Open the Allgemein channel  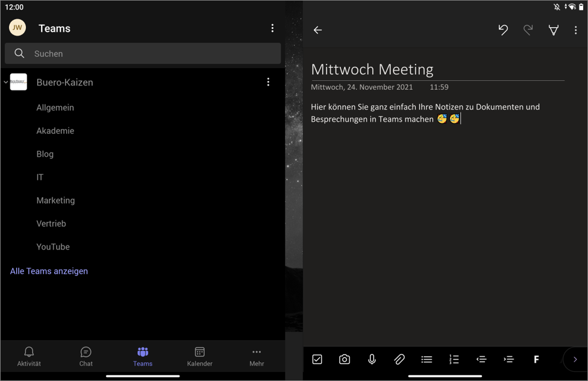point(55,108)
